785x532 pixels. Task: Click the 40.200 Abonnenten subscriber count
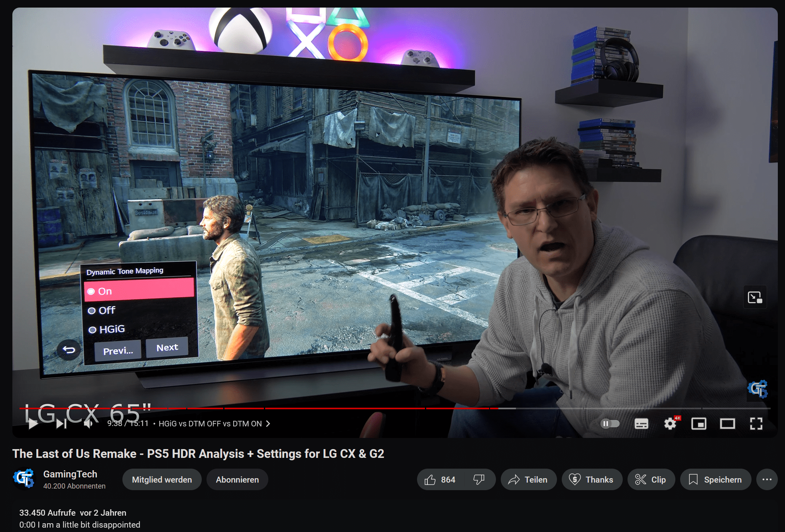tap(75, 486)
